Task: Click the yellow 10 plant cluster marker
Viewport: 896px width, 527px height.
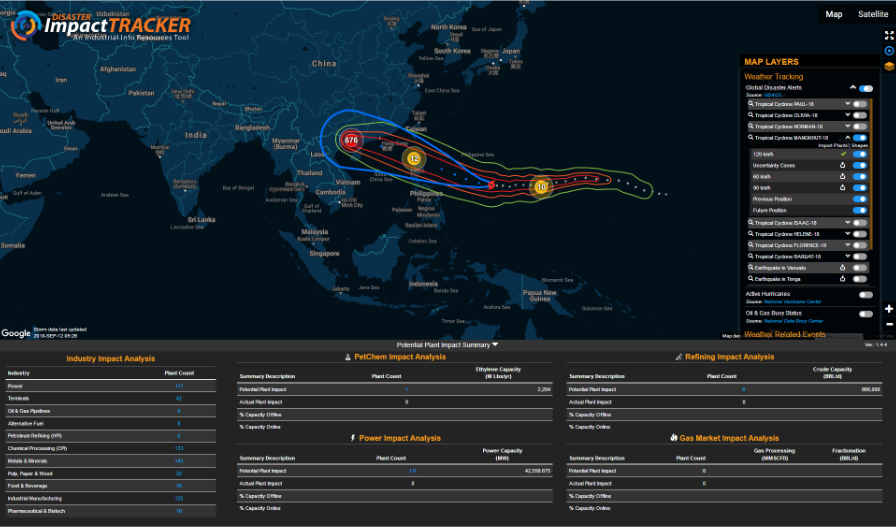Action: point(541,186)
